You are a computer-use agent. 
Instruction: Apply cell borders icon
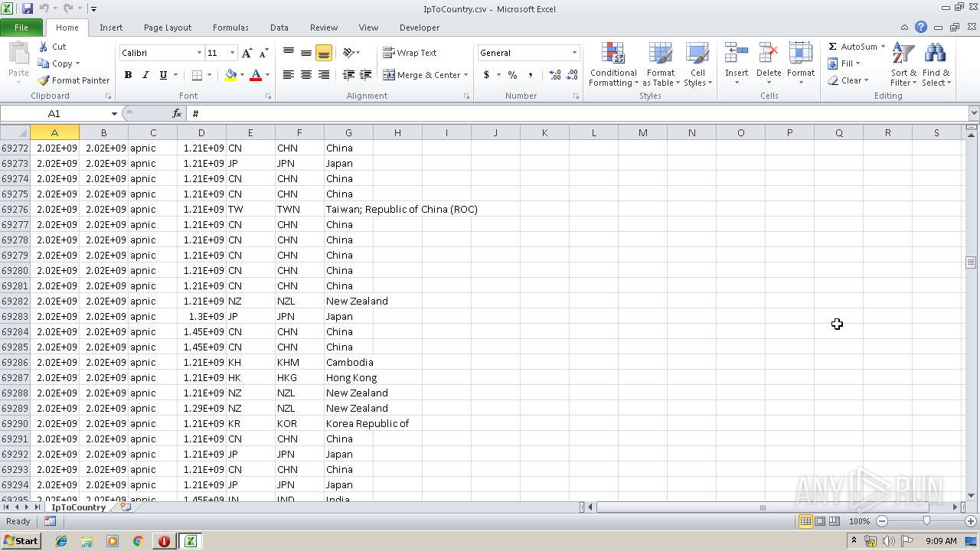tap(197, 75)
